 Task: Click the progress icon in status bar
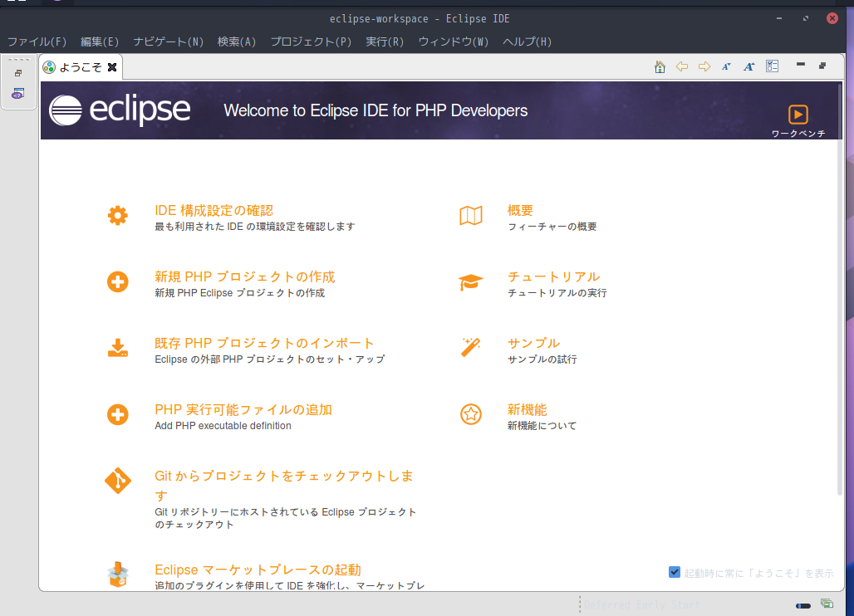pyautogui.click(x=827, y=603)
